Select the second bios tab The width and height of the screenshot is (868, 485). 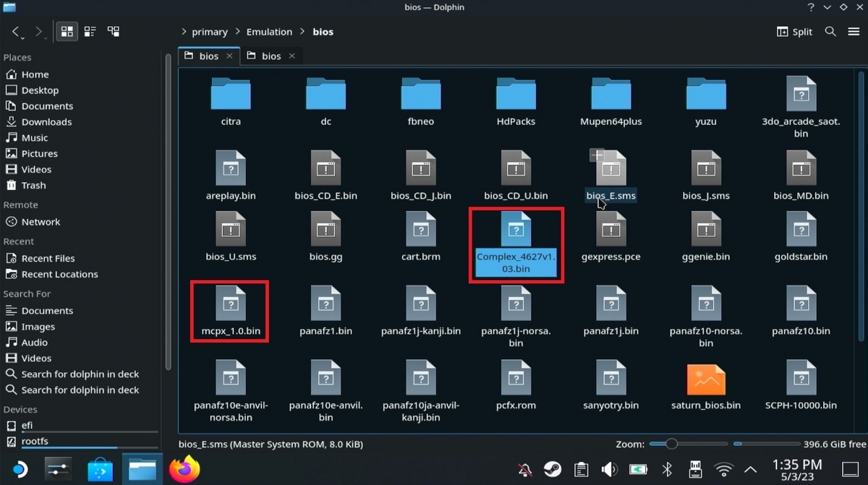pos(271,56)
